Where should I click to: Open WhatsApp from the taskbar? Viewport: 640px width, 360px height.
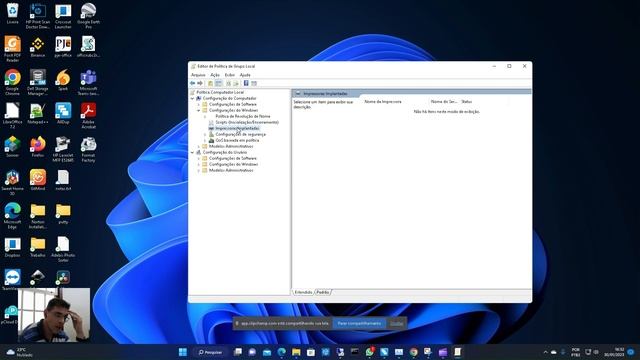pos(370,352)
